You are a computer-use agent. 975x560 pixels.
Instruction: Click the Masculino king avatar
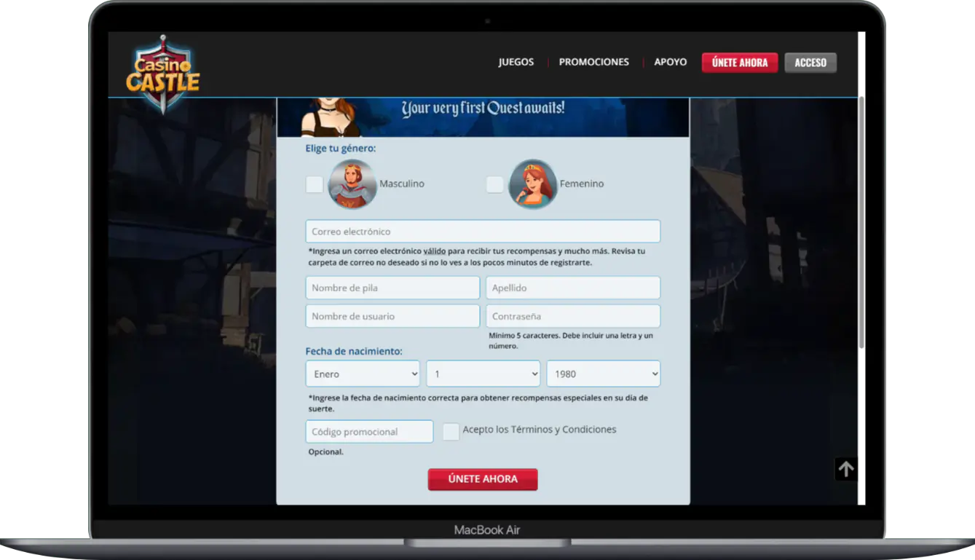[x=352, y=184]
